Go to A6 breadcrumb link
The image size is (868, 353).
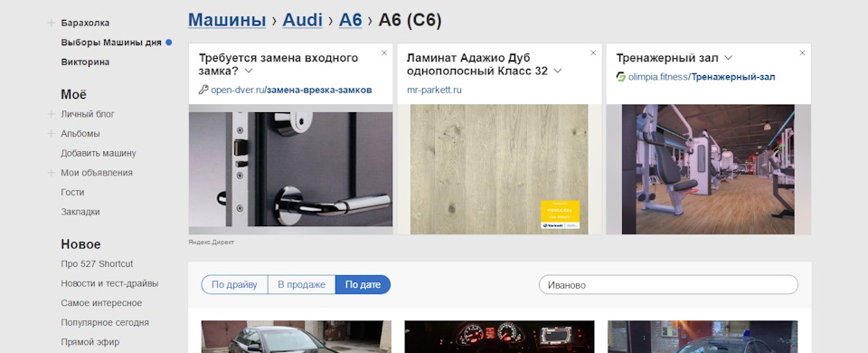351,20
